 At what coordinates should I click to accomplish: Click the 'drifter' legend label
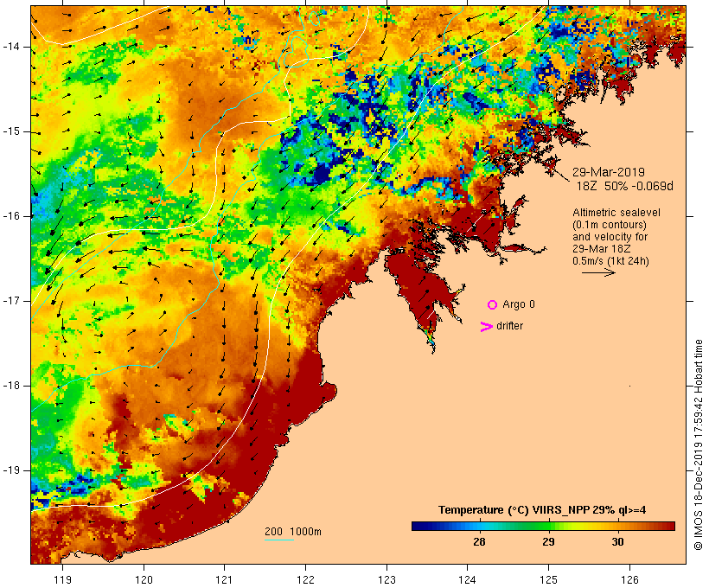coord(509,326)
